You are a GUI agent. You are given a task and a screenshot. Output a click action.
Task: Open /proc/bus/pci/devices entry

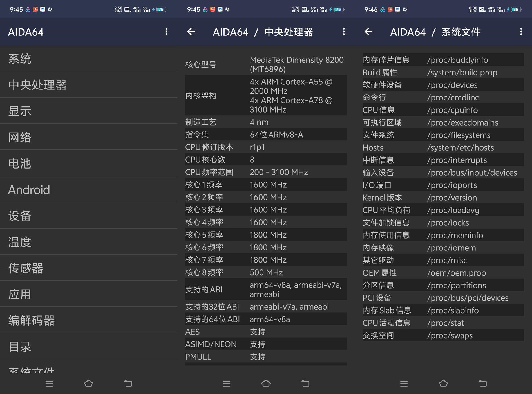tap(443, 298)
